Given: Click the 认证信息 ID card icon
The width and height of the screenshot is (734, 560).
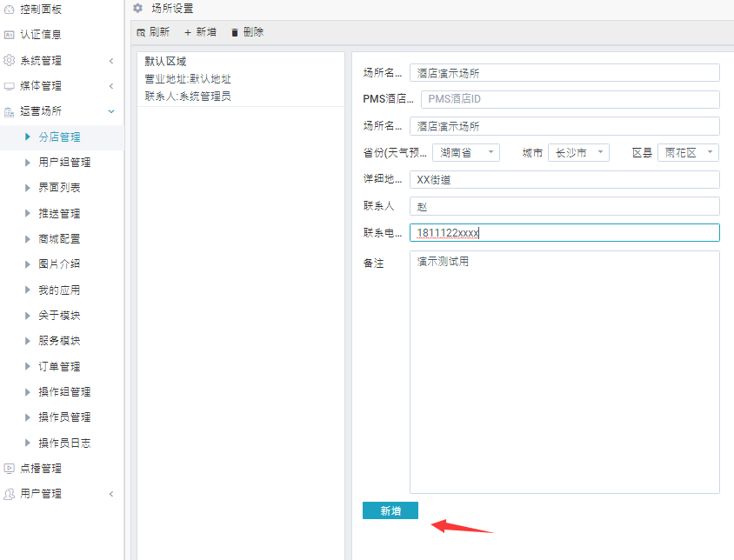Looking at the screenshot, I should 9,35.
